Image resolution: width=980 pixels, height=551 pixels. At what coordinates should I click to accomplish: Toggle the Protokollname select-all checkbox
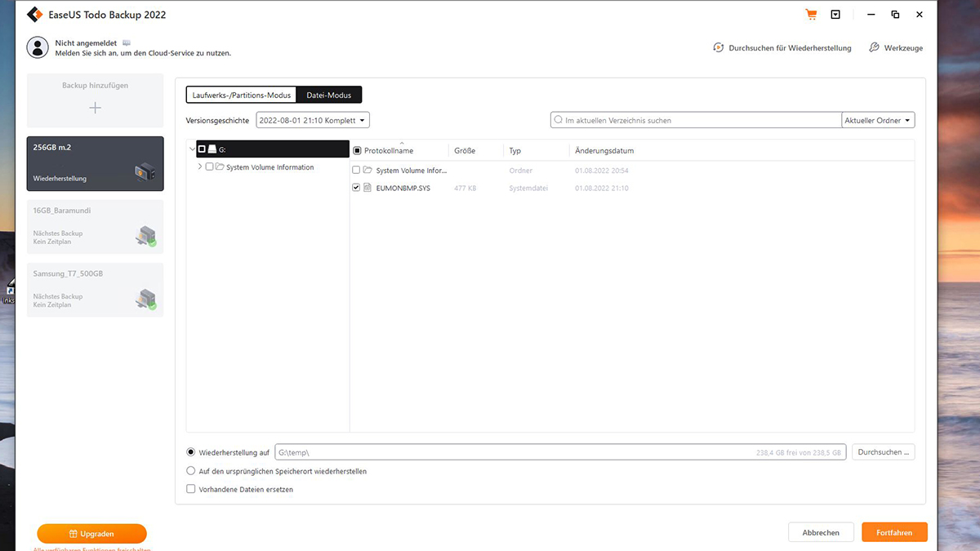click(x=357, y=151)
